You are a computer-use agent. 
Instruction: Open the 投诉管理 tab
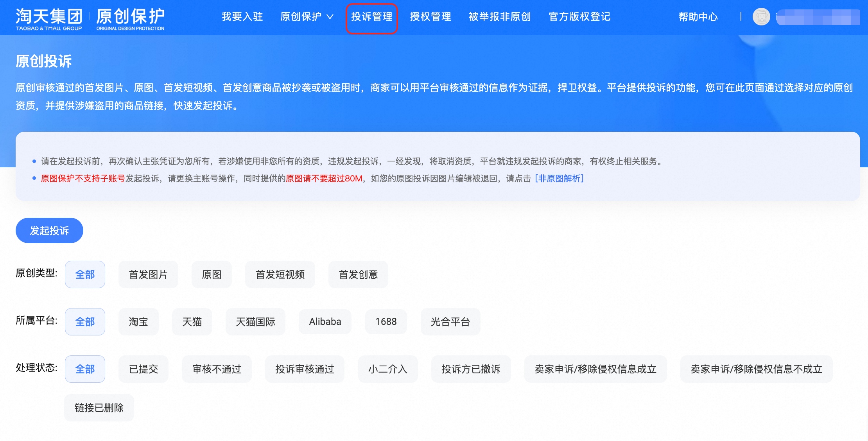(x=371, y=17)
